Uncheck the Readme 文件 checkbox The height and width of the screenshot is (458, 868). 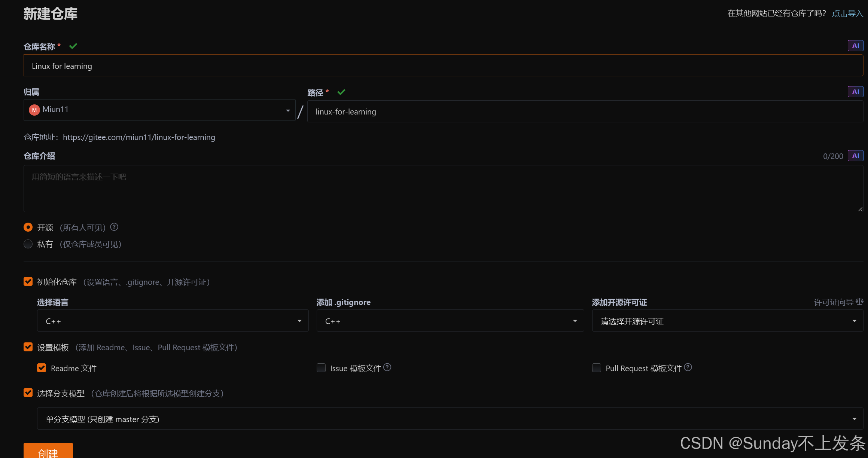click(42, 368)
